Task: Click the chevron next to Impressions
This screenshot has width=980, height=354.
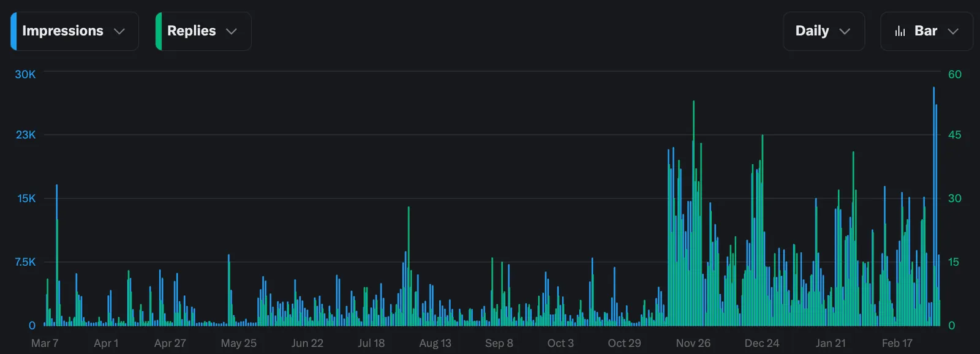Action: pyautogui.click(x=119, y=31)
